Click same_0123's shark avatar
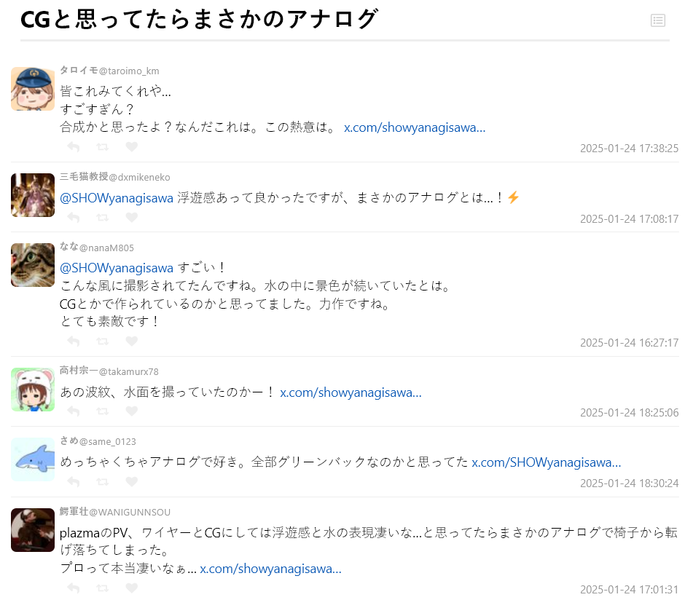The height and width of the screenshot is (616, 685). (x=33, y=459)
